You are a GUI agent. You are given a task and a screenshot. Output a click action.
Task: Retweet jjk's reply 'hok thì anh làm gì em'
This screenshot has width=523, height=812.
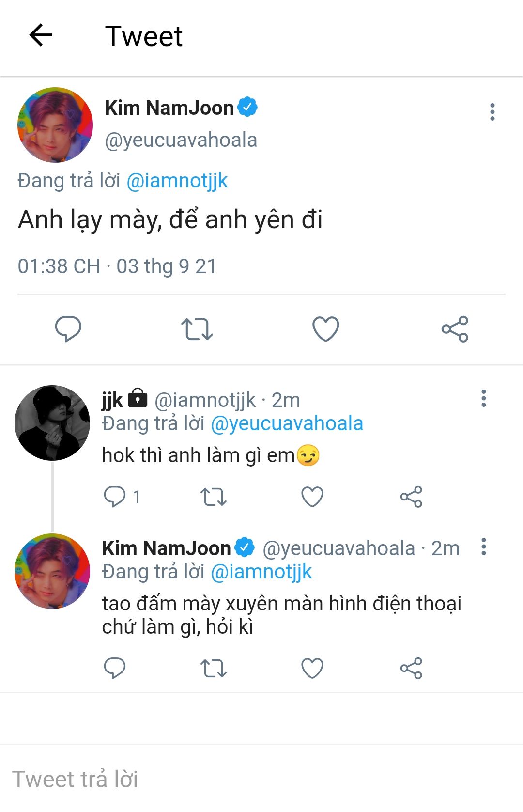pos(214,497)
